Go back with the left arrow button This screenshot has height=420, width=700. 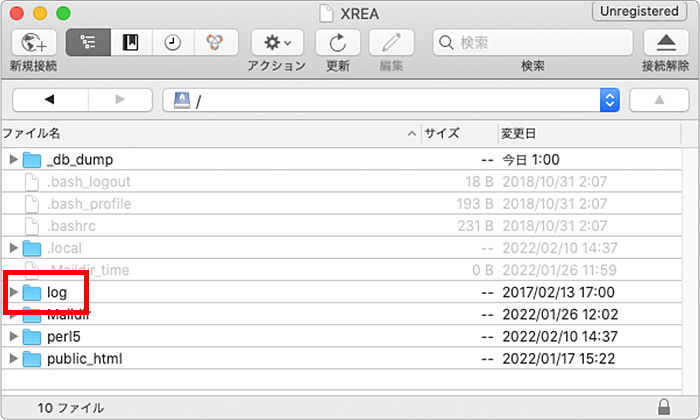tap(49, 99)
